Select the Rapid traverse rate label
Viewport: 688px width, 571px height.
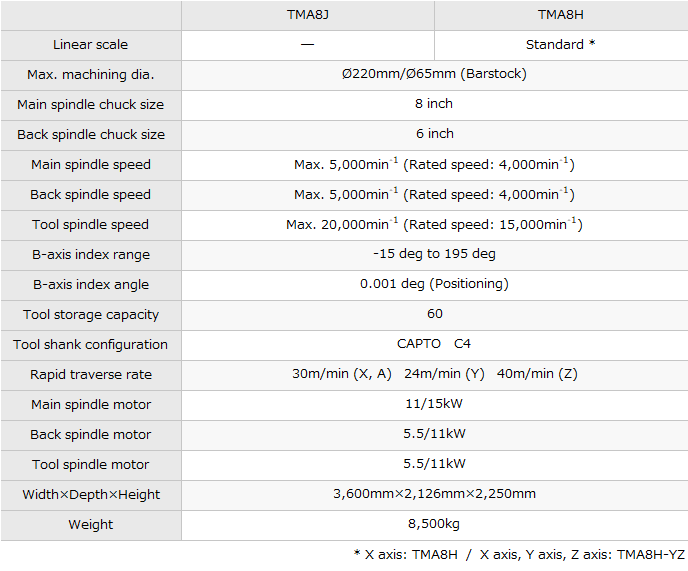pos(91,375)
